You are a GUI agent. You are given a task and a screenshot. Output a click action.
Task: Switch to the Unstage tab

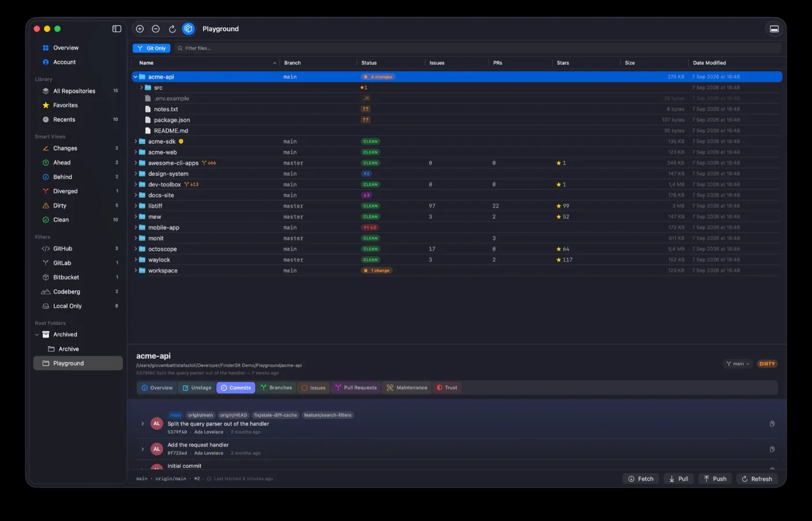click(x=197, y=388)
